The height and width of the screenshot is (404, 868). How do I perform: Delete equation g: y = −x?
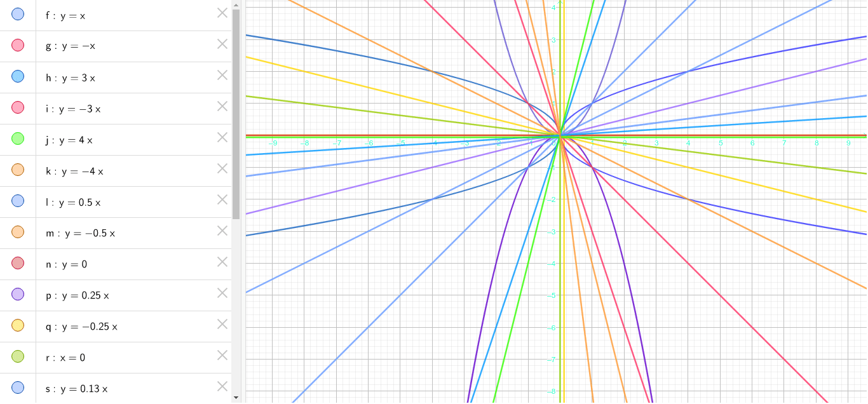222,44
